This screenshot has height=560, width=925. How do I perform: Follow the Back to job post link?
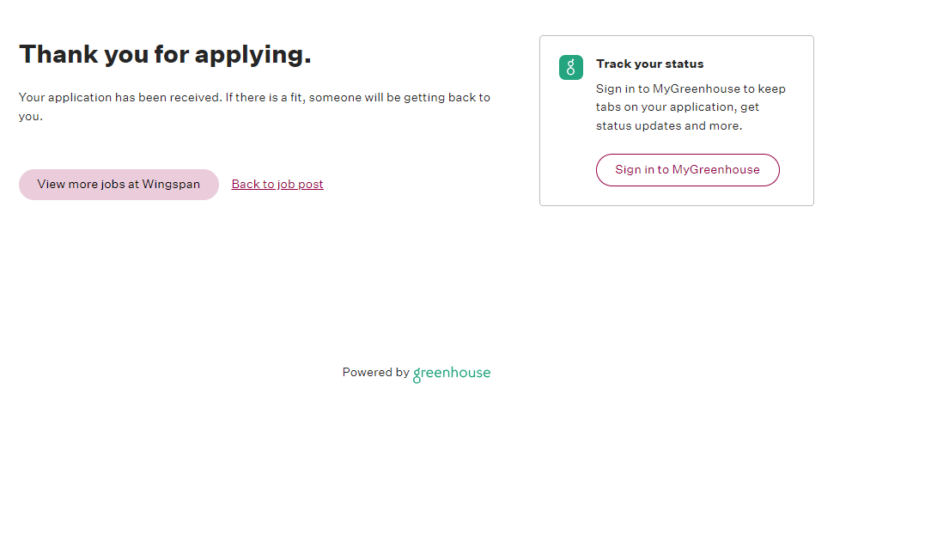click(277, 184)
